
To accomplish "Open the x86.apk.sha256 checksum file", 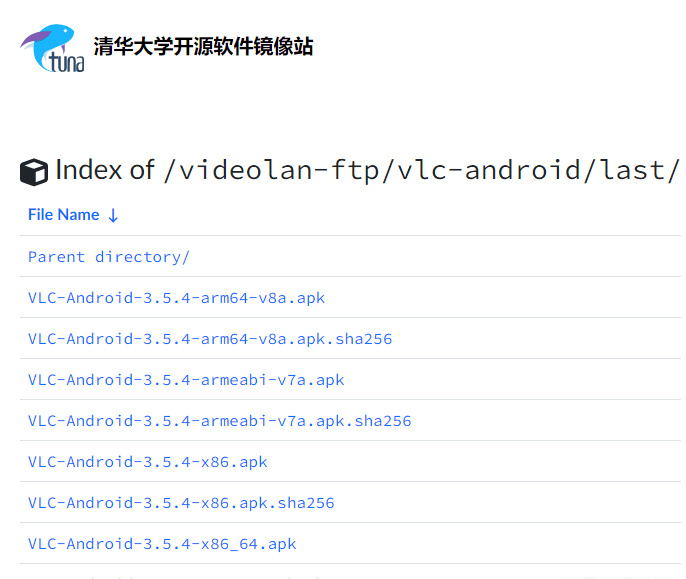I will [x=181, y=503].
